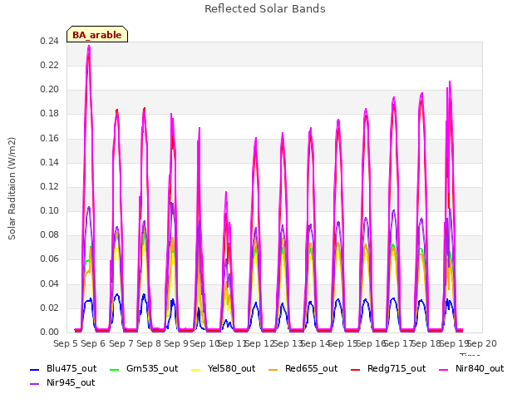Viewport: 532px width, 399px height.
Task: Click the 0.00 y-axis tick label
Action: [x=49, y=332]
